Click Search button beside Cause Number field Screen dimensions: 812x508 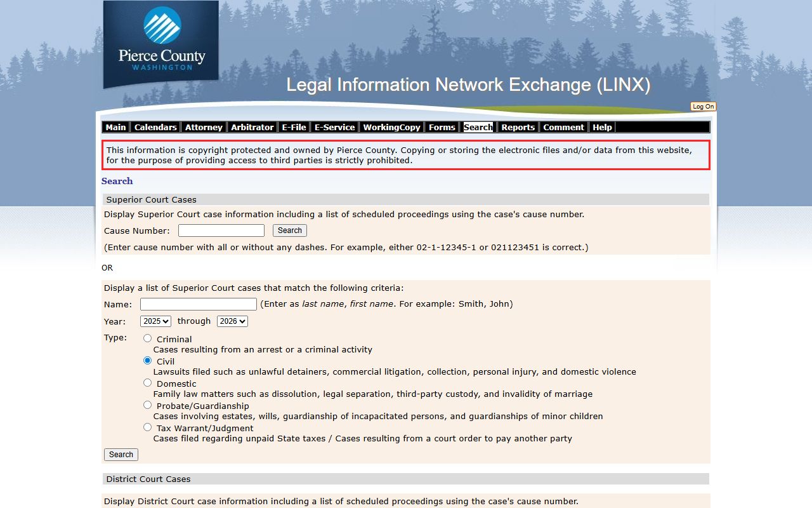tap(290, 231)
